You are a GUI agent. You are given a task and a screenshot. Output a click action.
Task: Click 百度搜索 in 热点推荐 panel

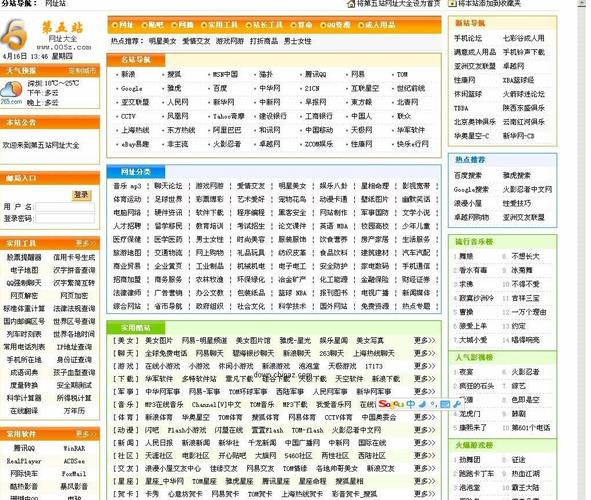point(468,175)
